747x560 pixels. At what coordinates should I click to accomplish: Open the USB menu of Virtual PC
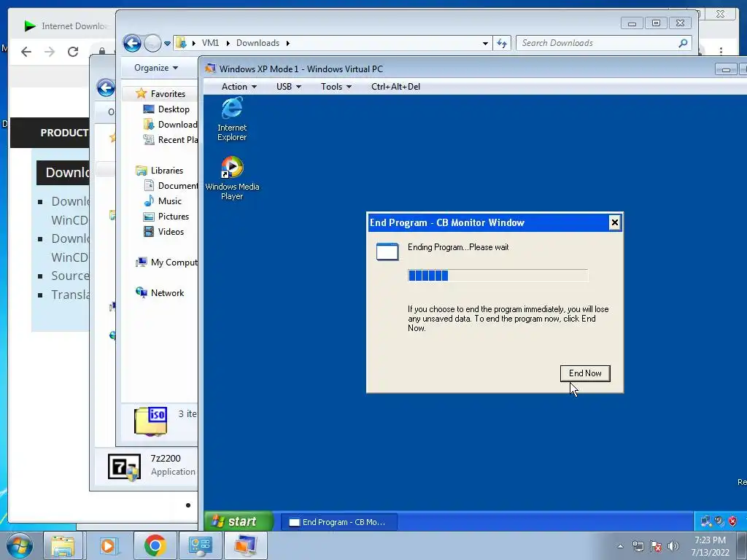tap(289, 87)
